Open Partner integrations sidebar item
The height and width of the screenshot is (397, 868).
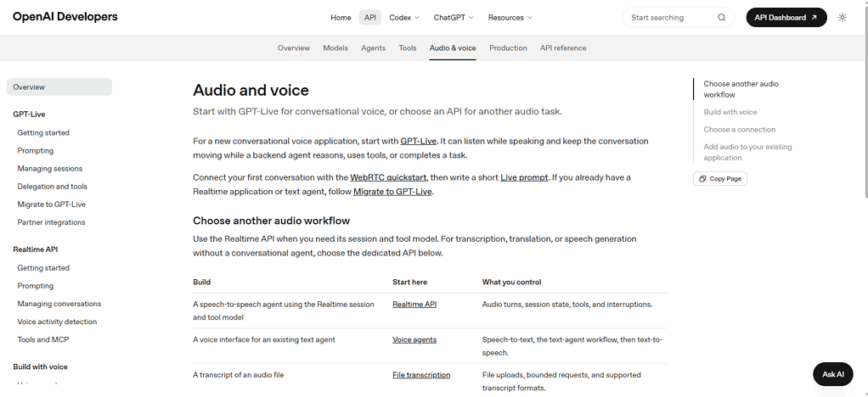coord(51,222)
